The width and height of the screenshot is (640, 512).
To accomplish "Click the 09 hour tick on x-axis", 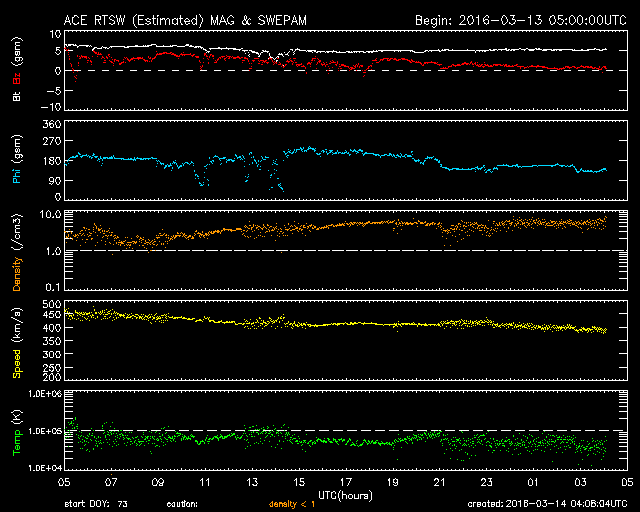I will click(x=157, y=481).
